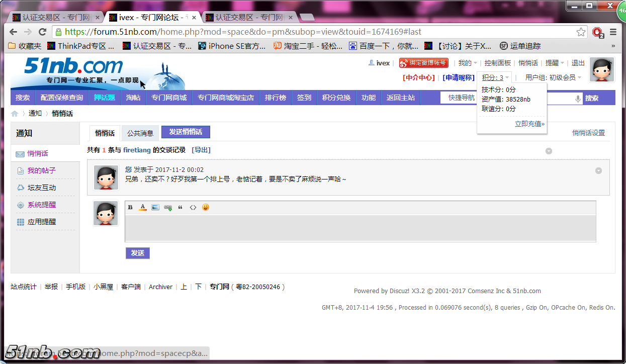Screen dimensions: 626x364
Task: Insert a code block in the editor
Action: 193,207
